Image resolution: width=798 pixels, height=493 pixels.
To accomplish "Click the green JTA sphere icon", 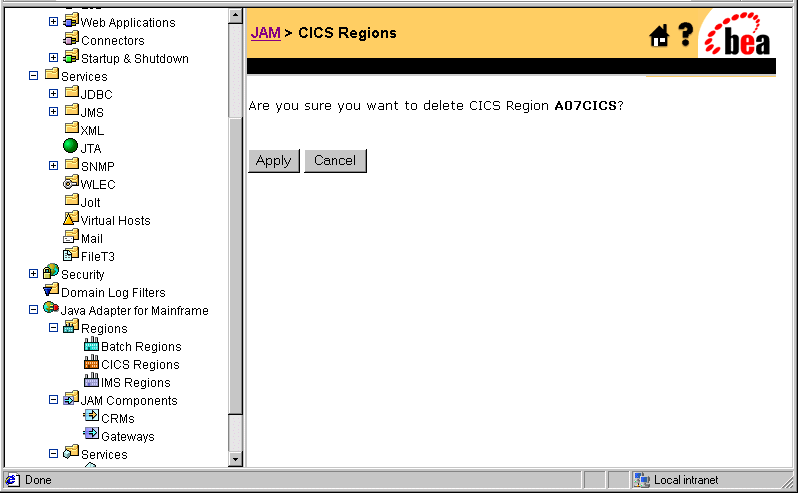I will click(x=70, y=146).
